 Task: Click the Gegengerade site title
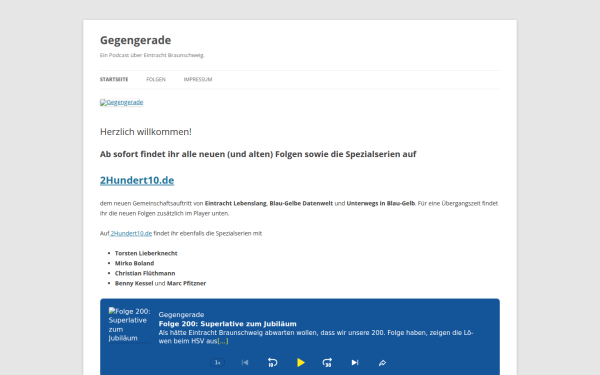(135, 40)
